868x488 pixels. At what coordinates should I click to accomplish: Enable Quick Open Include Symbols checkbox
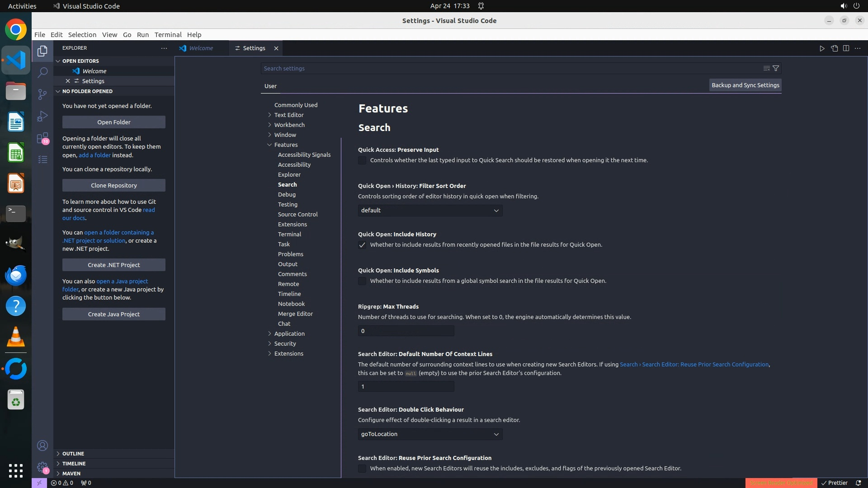click(x=362, y=281)
